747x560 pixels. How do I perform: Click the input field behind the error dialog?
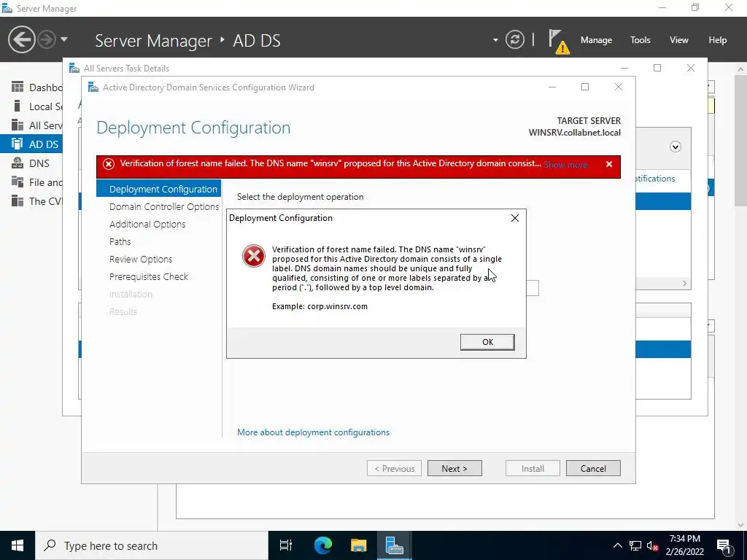point(533,288)
